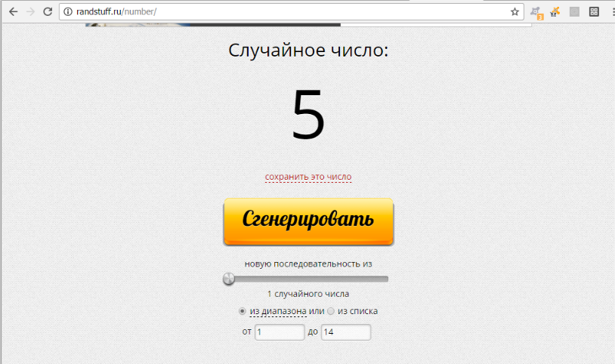Reload the randstuff.ru page
This screenshot has width=615, height=364.
pyautogui.click(x=48, y=11)
